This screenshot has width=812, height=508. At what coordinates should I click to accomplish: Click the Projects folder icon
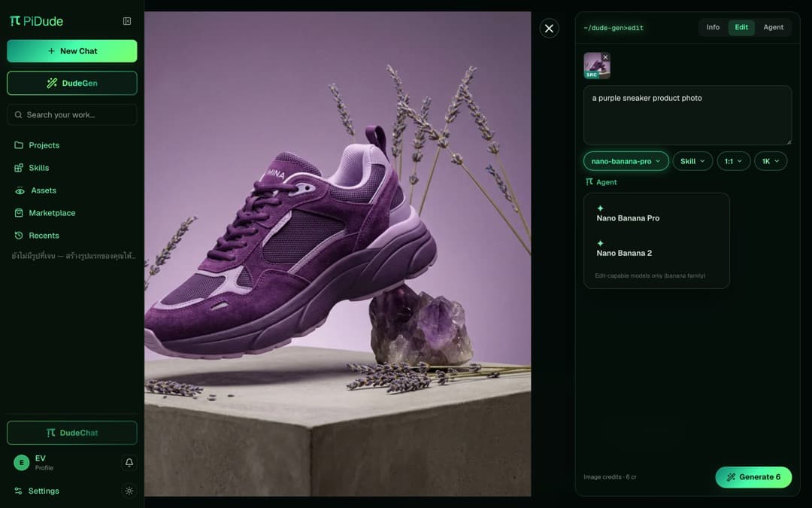coord(19,145)
